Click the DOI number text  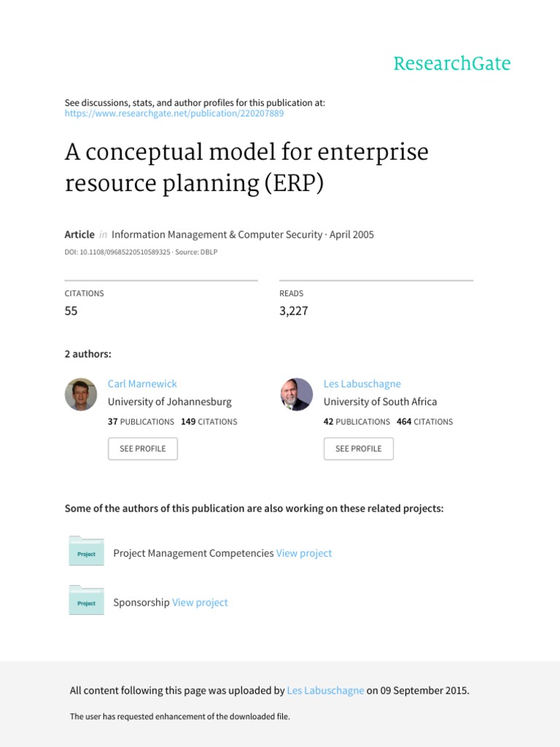coord(117,252)
